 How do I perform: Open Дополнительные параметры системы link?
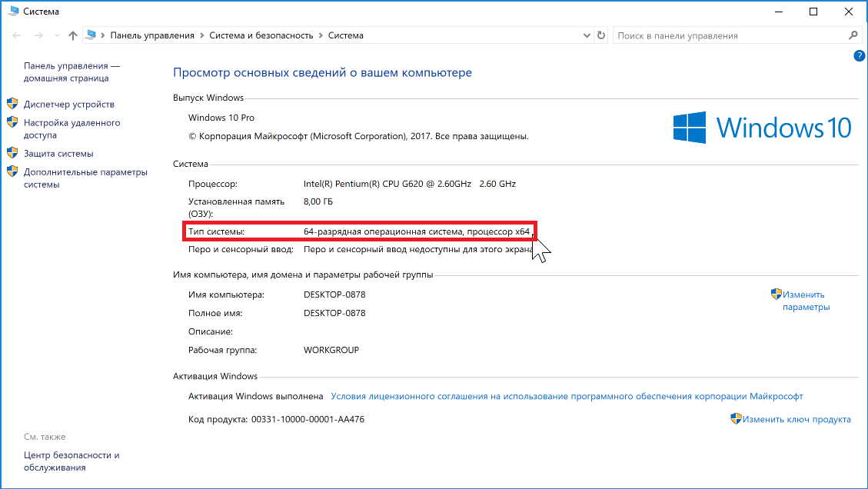click(x=85, y=178)
